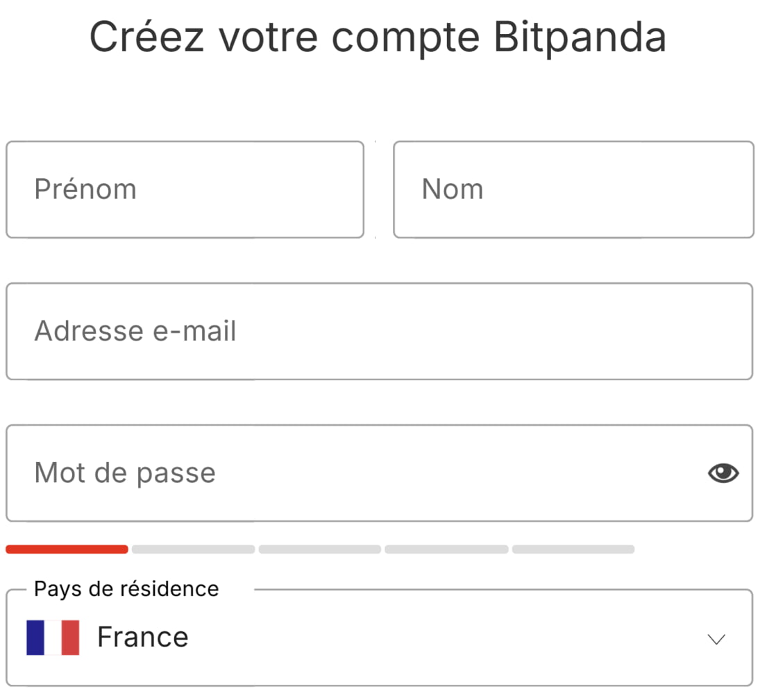Click the last gray strength bar segment
758x700 pixels.
(573, 549)
